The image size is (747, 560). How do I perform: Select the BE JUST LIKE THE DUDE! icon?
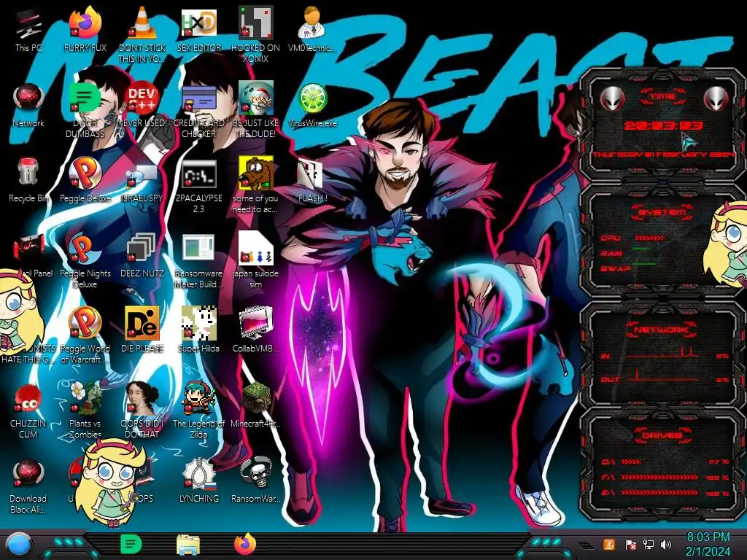coord(255,109)
